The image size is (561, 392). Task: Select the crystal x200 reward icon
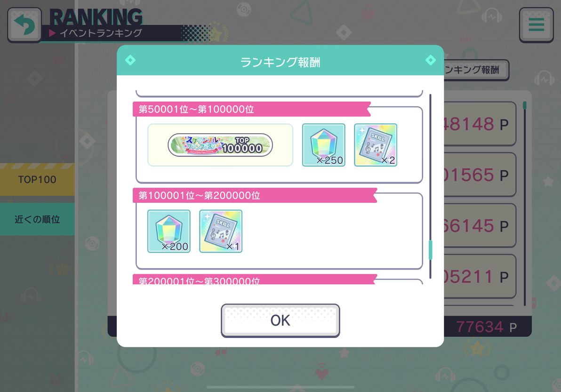point(169,231)
